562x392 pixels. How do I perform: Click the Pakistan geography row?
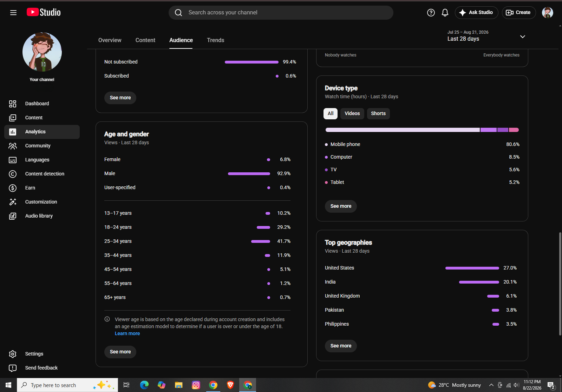[x=421, y=310]
